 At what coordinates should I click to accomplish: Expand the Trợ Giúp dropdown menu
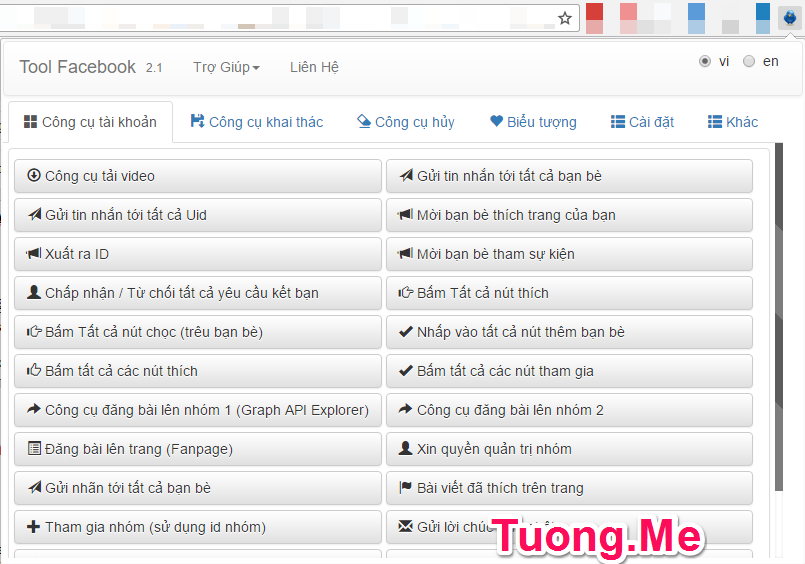coord(226,67)
